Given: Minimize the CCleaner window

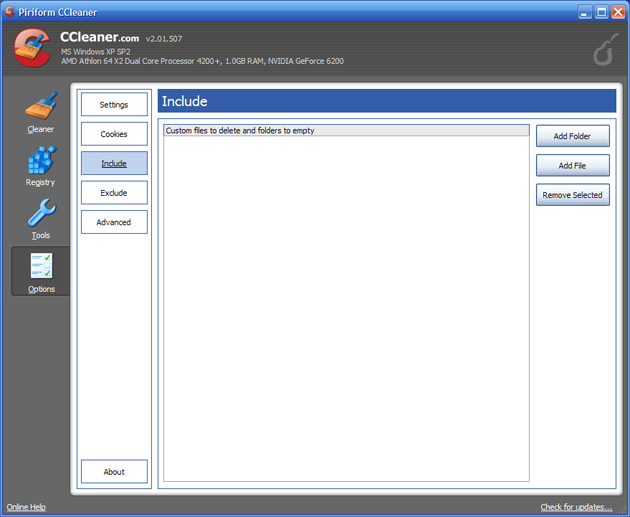Looking at the screenshot, I should tap(585, 12).
